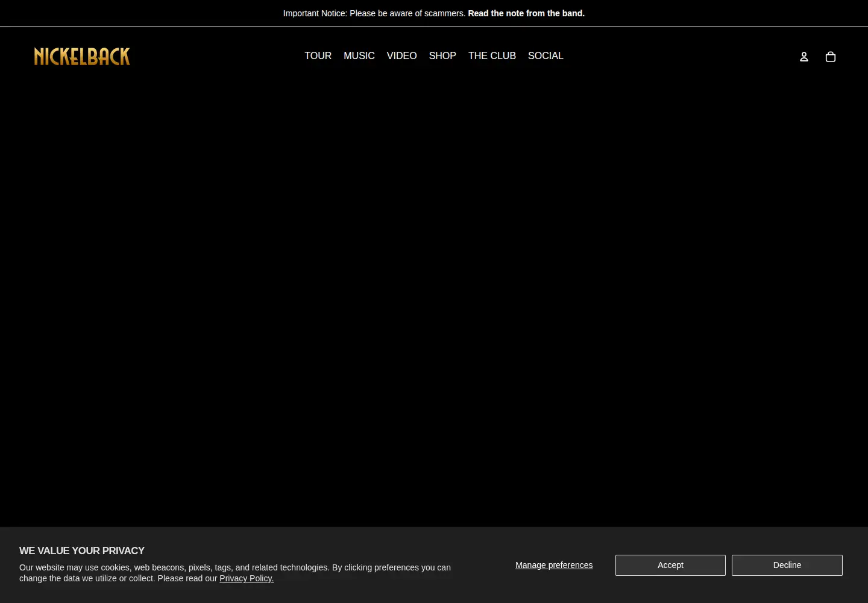Open THE CLUB navigation link
The height and width of the screenshot is (603, 868).
[x=492, y=55]
